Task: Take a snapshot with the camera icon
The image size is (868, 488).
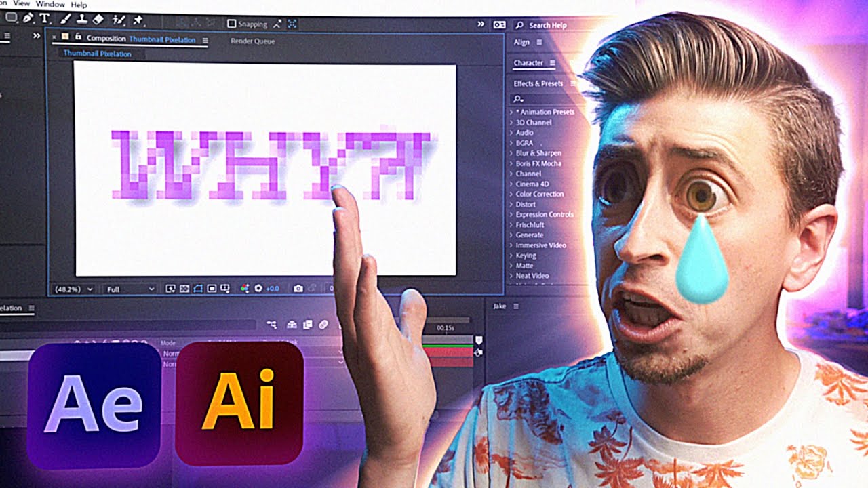Action: (298, 289)
